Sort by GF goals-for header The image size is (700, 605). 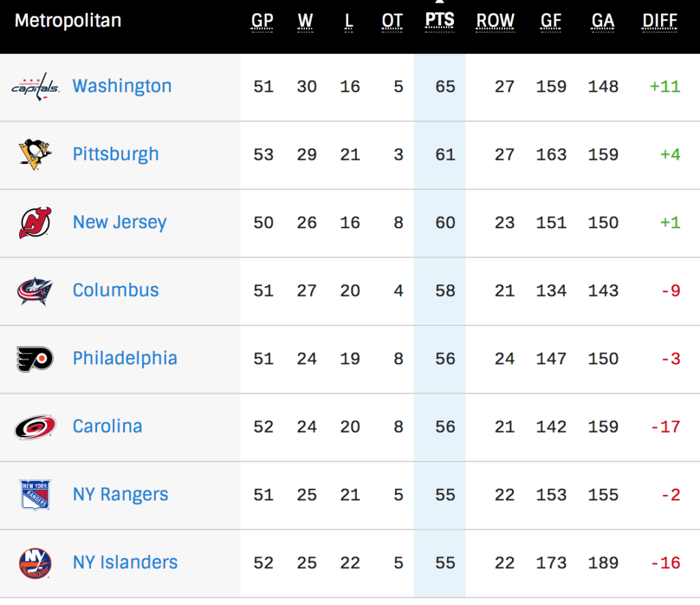[x=551, y=21]
